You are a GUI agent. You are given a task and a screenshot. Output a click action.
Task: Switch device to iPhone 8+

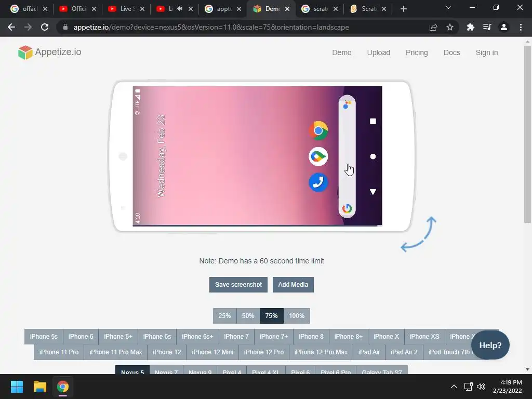[349, 337]
